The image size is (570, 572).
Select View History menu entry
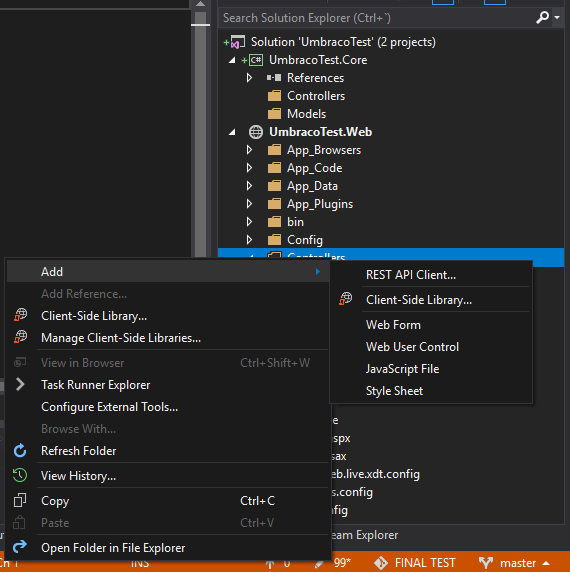coord(168,476)
